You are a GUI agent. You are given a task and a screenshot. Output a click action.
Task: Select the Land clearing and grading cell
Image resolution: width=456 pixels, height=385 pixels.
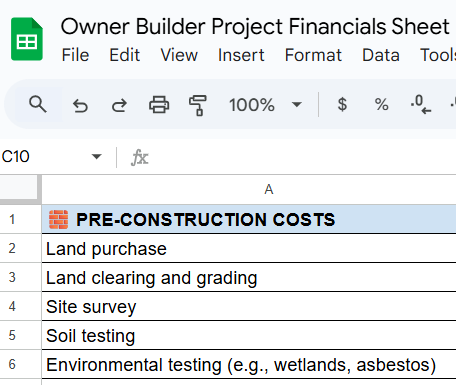(249, 277)
